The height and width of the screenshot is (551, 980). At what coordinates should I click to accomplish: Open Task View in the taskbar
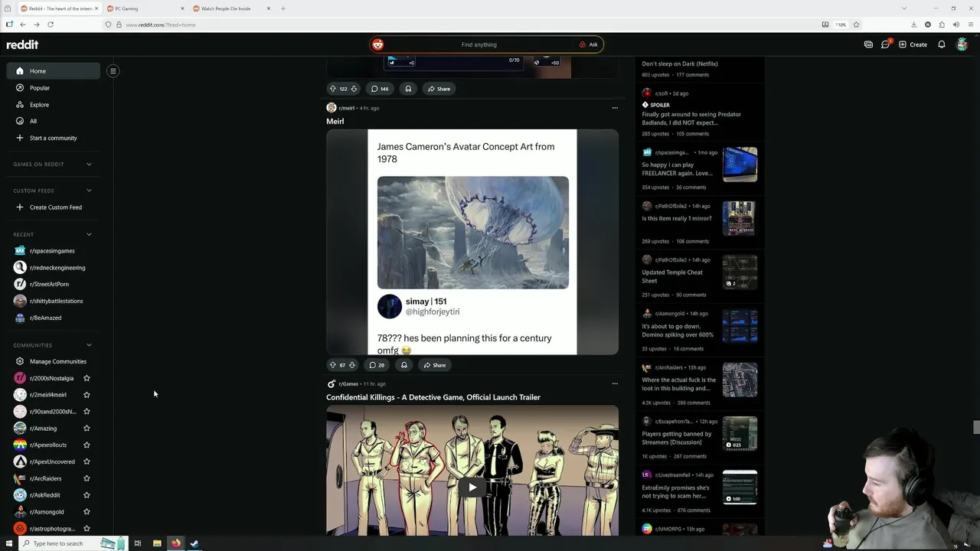coord(138,543)
